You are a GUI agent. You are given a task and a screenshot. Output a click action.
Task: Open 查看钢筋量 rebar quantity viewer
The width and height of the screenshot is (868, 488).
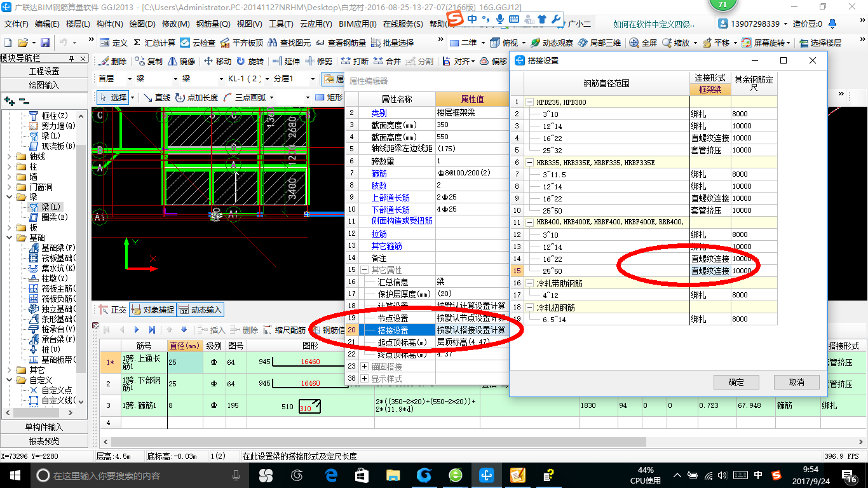[341, 43]
